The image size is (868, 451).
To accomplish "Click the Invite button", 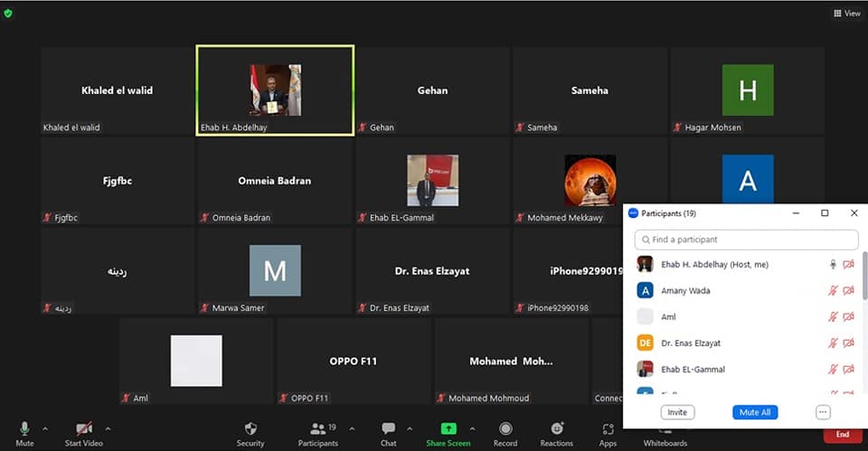I will [677, 412].
